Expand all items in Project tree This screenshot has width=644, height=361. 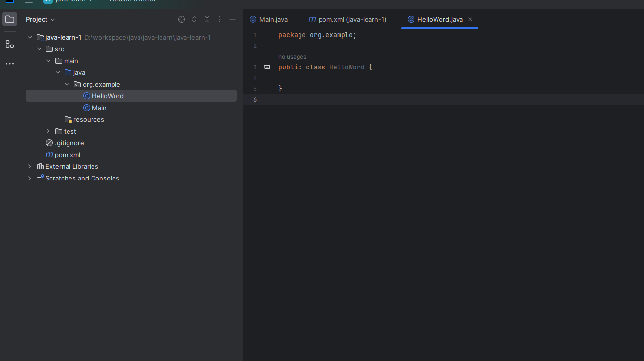pos(194,19)
